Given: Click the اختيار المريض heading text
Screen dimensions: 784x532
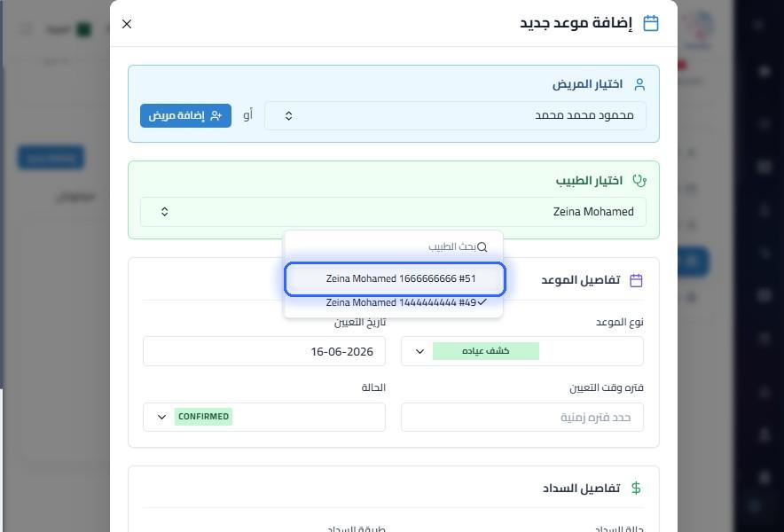Looking at the screenshot, I should pos(587,84).
